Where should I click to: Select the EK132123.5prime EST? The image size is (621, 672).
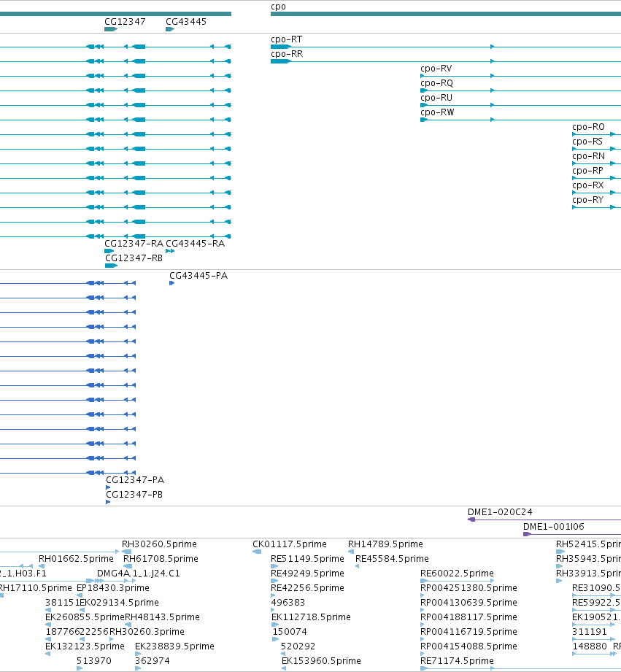(85, 646)
